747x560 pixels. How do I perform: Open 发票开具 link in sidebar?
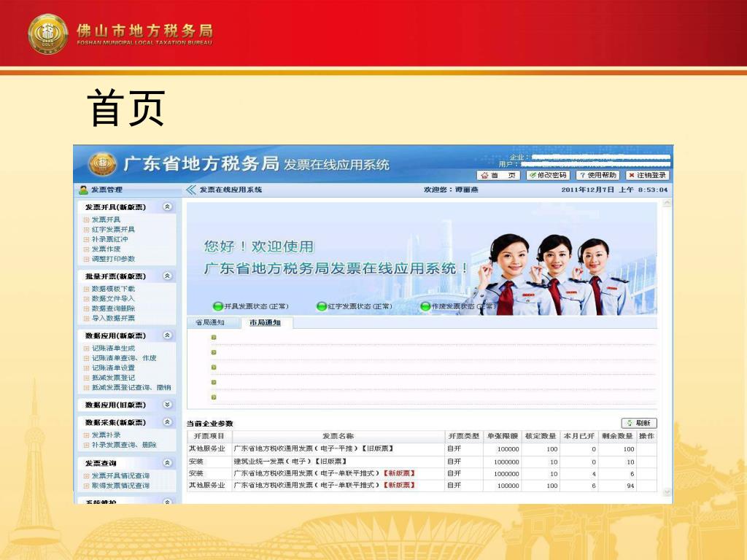(x=106, y=219)
